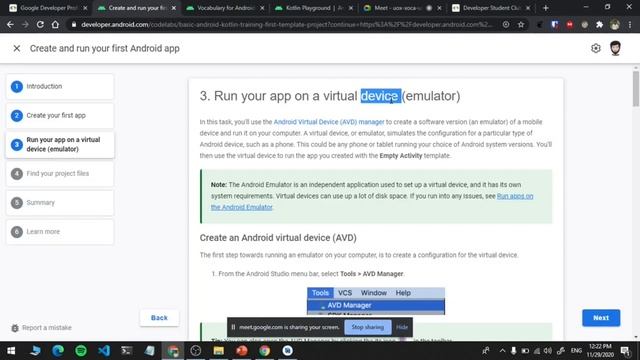Go to step 6 Learn more
The height and width of the screenshot is (360, 640).
click(60, 231)
